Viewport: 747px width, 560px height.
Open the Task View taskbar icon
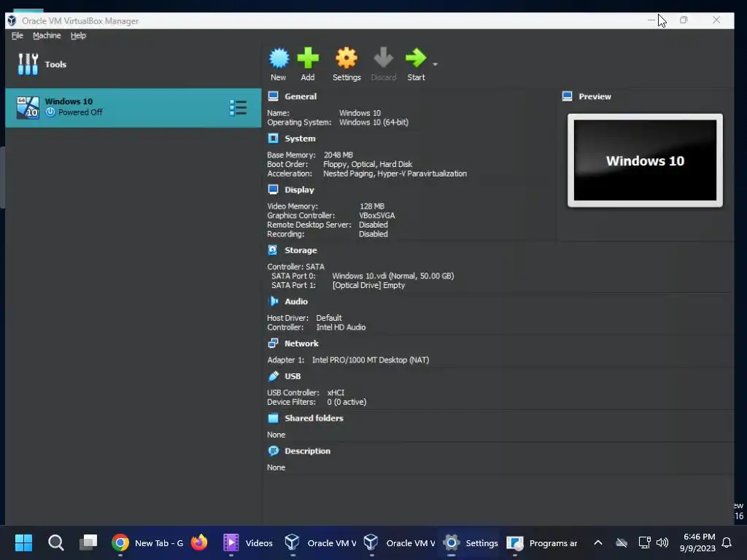coord(88,542)
